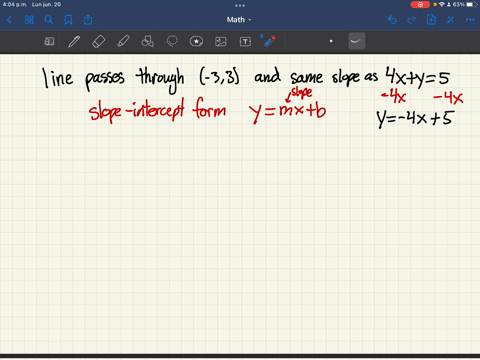Image resolution: width=480 pixels, height=360 pixels.
Task: Tap the red 'y=mx+b' equation
Action: [287, 112]
